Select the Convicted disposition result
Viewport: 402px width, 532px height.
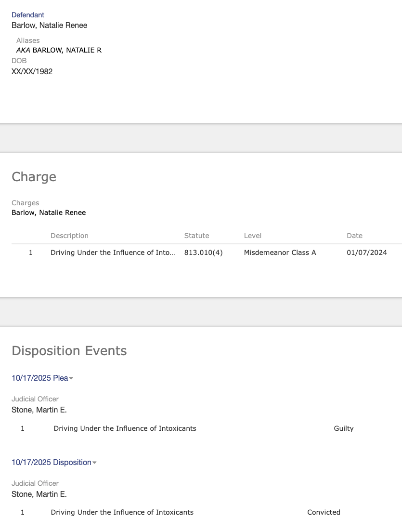pyautogui.click(x=324, y=512)
